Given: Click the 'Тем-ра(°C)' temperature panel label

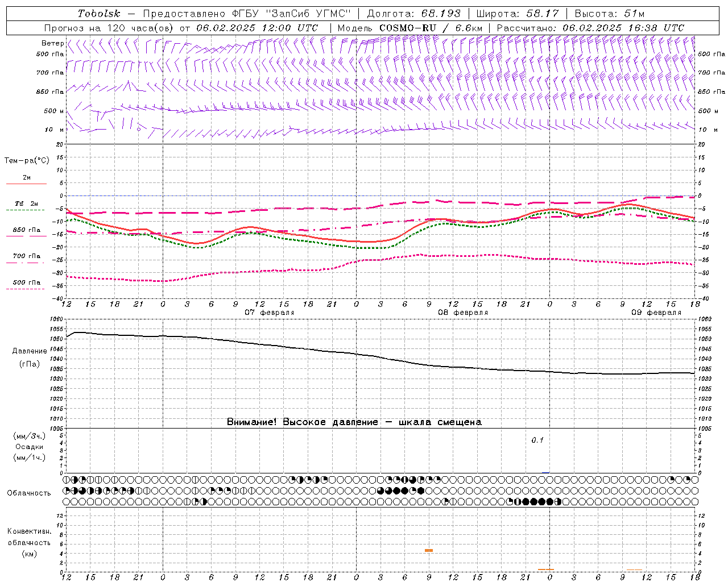Looking at the screenshot, I should pos(27,161).
